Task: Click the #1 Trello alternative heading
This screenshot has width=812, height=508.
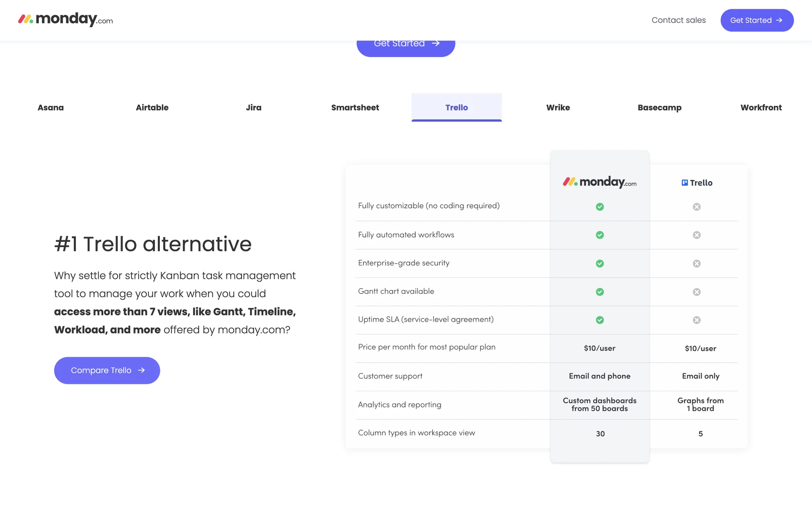Action: pos(153,244)
